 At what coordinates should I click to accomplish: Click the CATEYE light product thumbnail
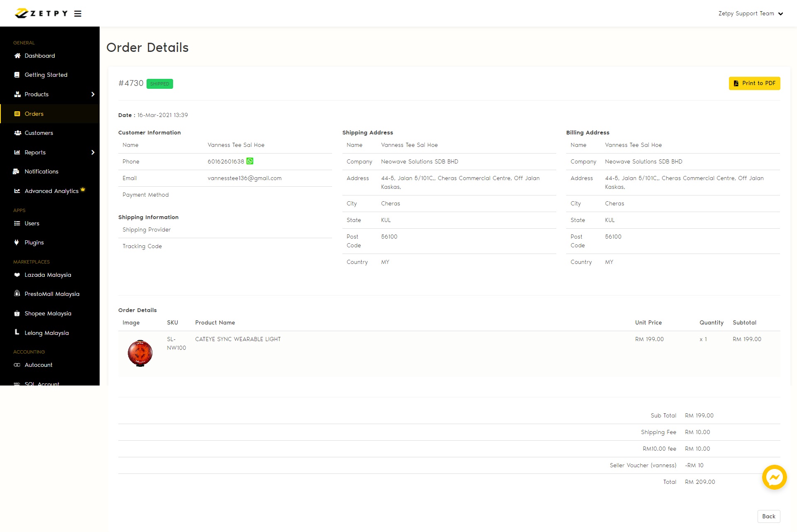(140, 353)
